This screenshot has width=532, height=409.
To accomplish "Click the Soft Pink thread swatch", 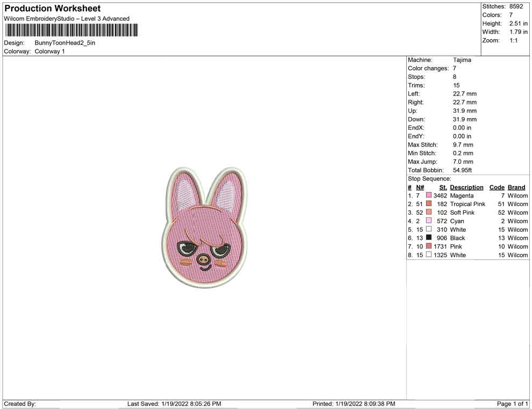I will click(x=428, y=212).
